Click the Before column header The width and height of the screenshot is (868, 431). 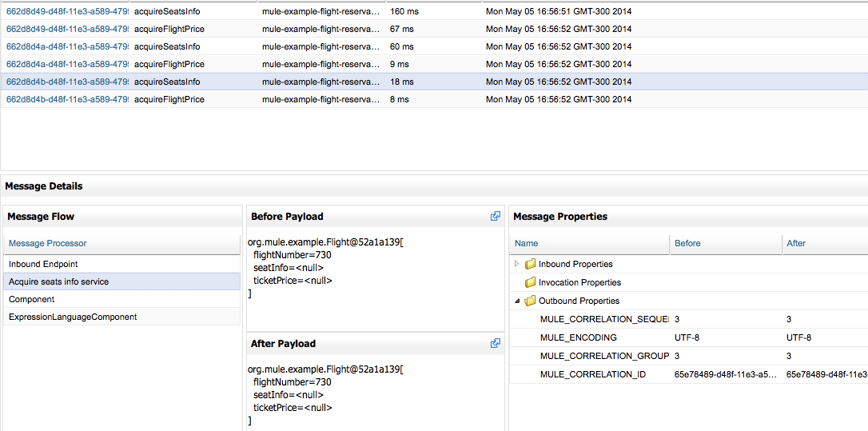coord(687,243)
